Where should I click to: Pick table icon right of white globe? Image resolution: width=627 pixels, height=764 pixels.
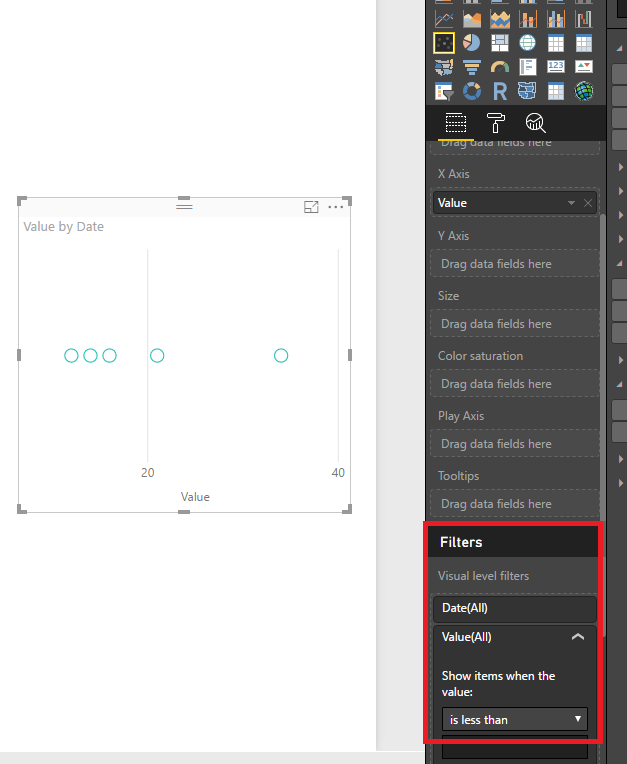pyautogui.click(x=555, y=43)
